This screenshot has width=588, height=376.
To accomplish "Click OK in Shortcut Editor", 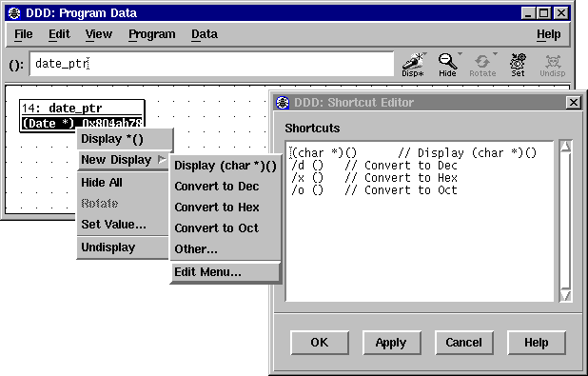I will pyautogui.click(x=320, y=343).
